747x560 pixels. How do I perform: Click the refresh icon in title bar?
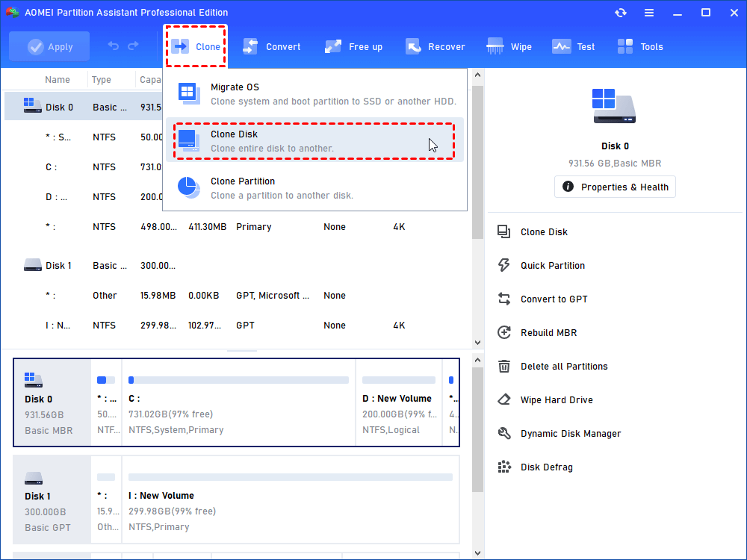click(x=621, y=13)
